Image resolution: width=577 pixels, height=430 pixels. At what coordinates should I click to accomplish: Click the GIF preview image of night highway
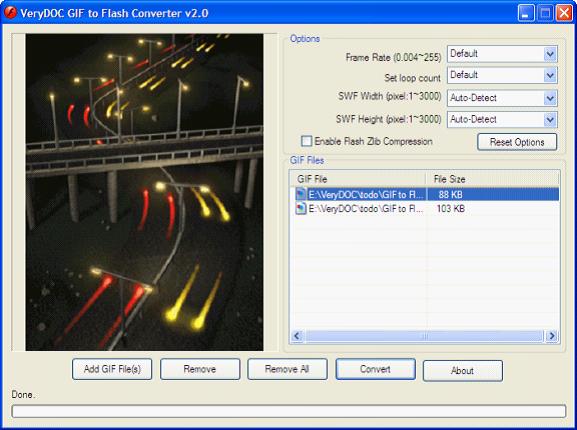(x=144, y=192)
